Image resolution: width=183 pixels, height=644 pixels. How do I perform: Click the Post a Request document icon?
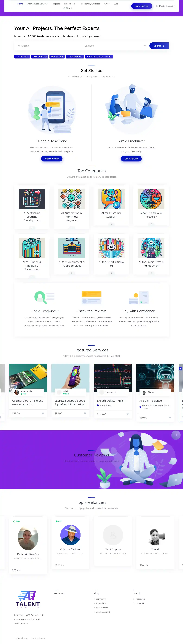point(157,6)
